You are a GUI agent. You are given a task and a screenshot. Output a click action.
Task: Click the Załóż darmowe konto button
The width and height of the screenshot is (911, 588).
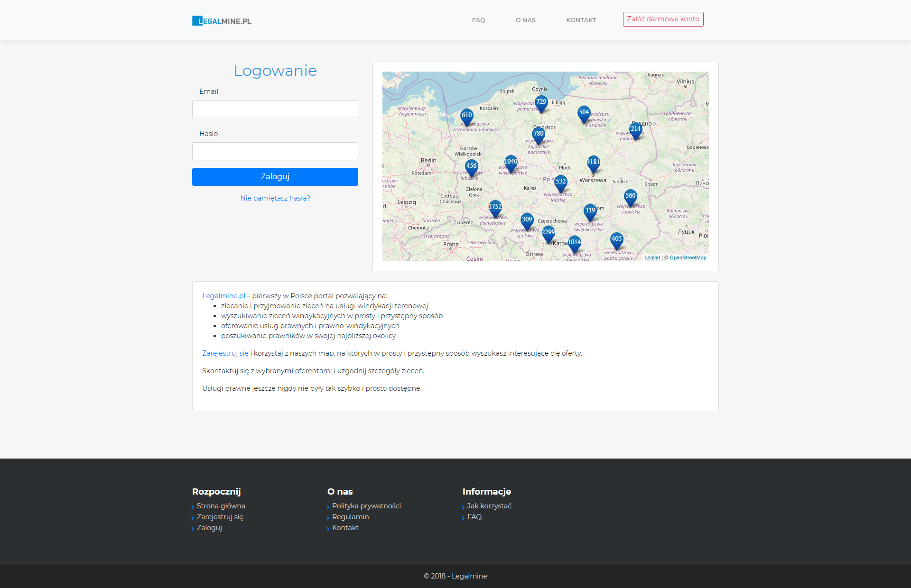coord(663,19)
